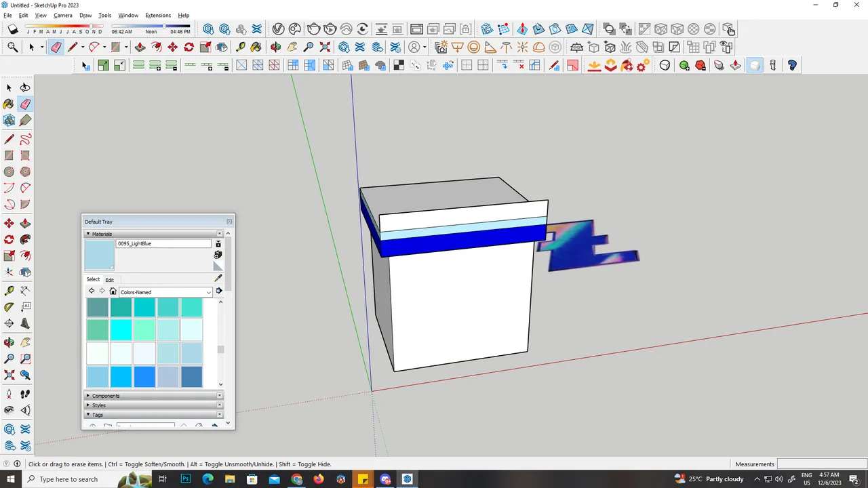Click the Measurements input box
This screenshot has width=868, height=488.
(821, 464)
